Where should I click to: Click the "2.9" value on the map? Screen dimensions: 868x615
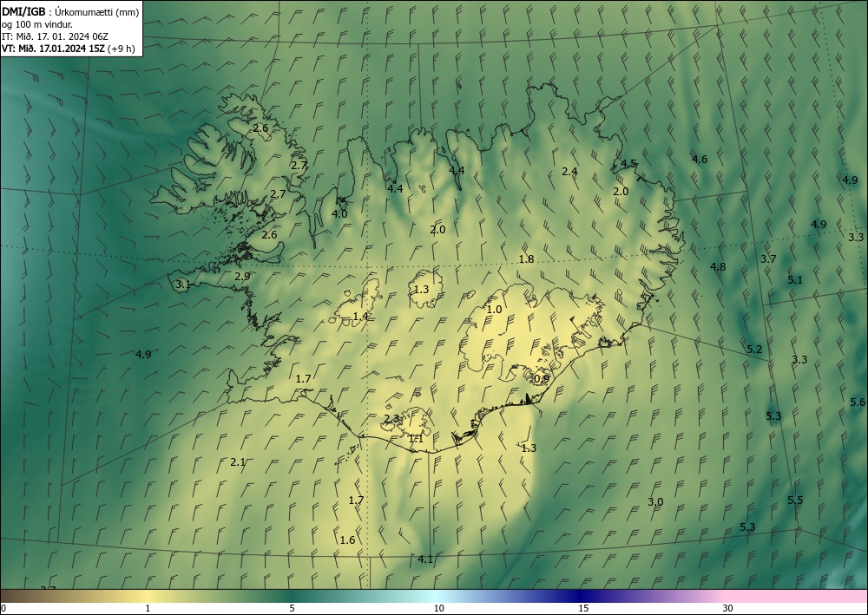point(242,277)
